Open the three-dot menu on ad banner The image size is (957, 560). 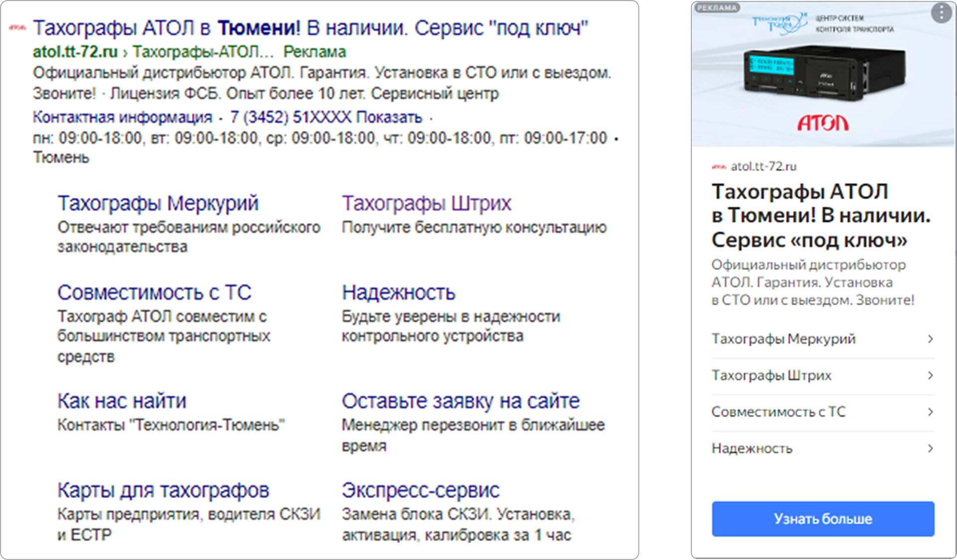click(941, 12)
